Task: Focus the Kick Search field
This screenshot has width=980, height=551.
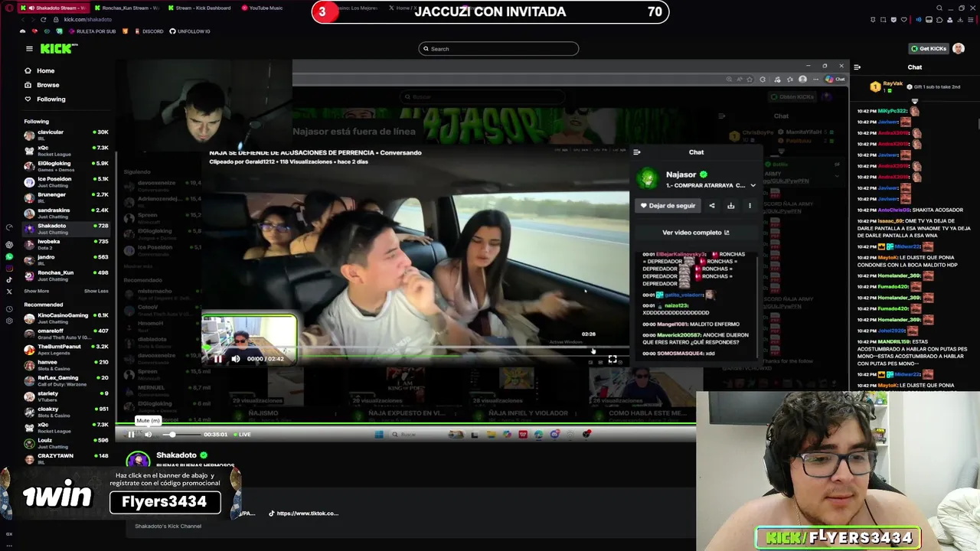Action: click(x=498, y=49)
